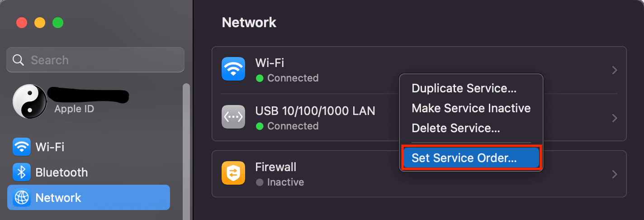Expand the Wi-Fi row chevron
The width and height of the screenshot is (644, 220).
point(615,70)
